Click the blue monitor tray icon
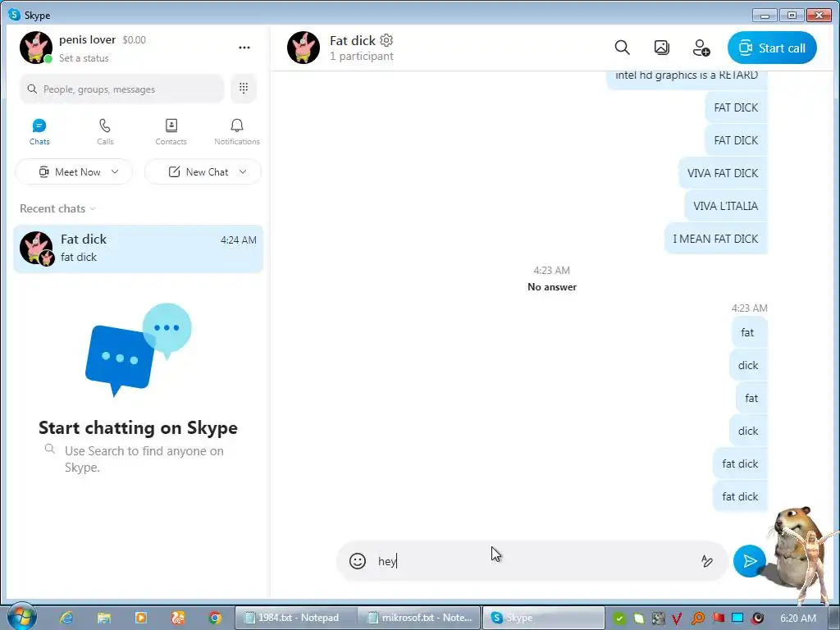Screen dimensions: 840x630 tap(737, 619)
